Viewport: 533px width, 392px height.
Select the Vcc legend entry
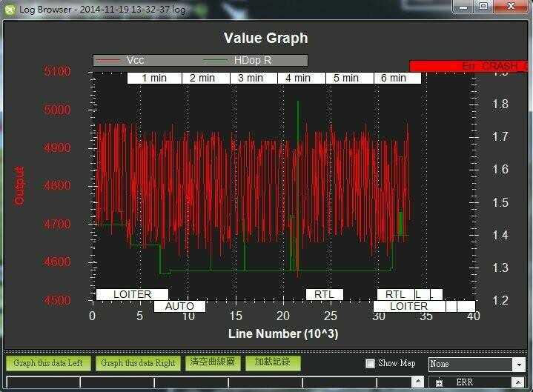pos(135,61)
